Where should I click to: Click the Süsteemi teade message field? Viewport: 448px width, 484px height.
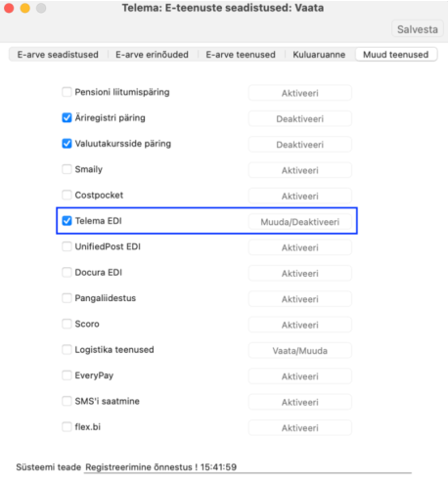pos(247,467)
